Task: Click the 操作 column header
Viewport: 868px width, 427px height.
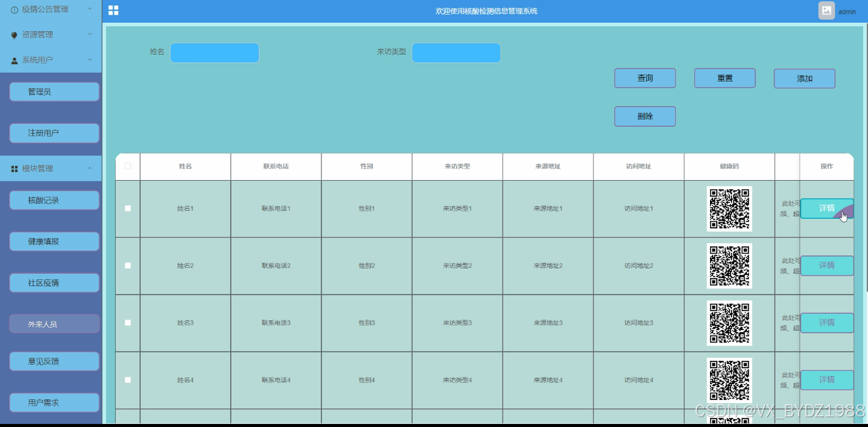Action: tap(827, 167)
